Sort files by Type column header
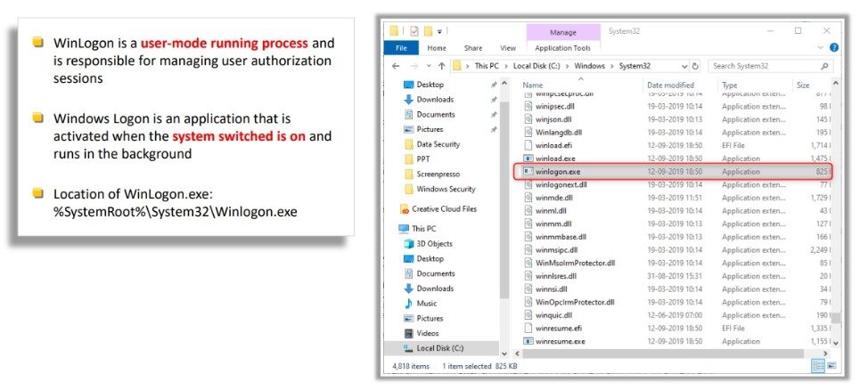 pos(730,85)
